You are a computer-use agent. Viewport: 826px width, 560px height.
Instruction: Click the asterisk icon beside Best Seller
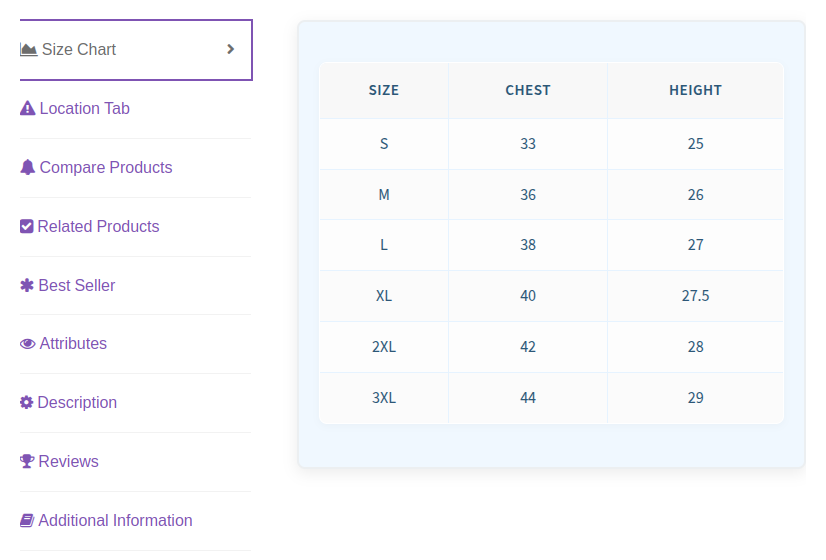coord(27,285)
